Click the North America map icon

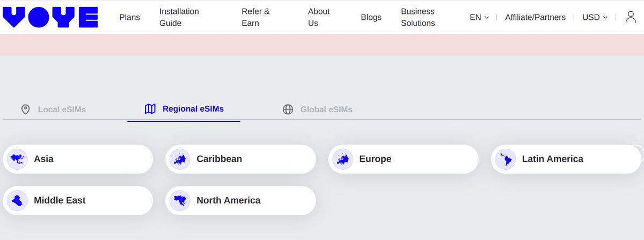click(180, 200)
